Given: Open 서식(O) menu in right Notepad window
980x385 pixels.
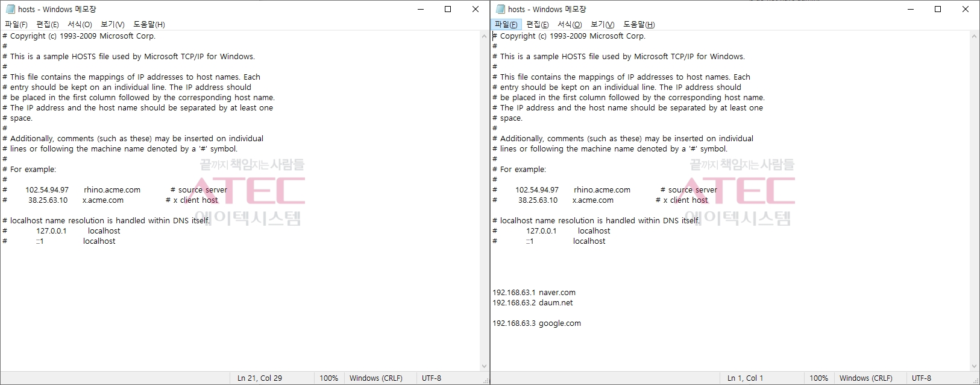Looking at the screenshot, I should tap(570, 24).
